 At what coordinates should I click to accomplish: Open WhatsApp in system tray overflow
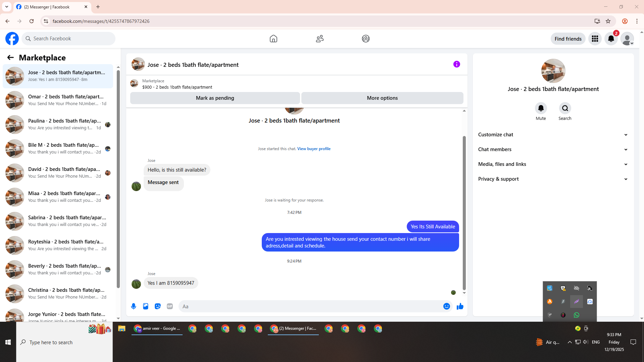tap(577, 315)
